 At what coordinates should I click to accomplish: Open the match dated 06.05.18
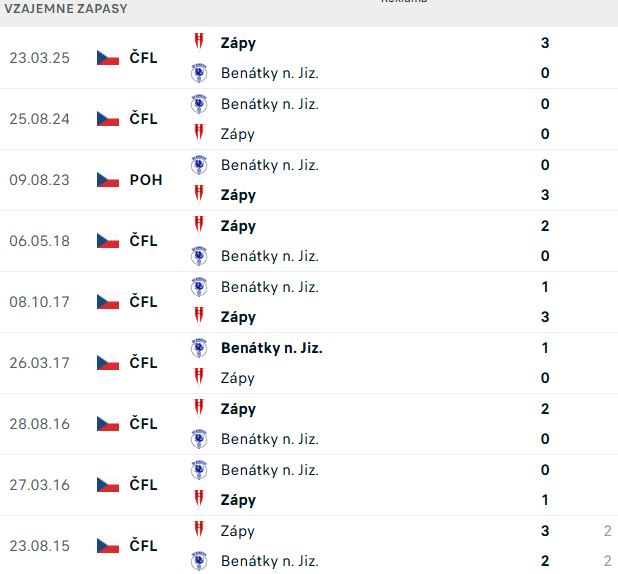(39, 241)
